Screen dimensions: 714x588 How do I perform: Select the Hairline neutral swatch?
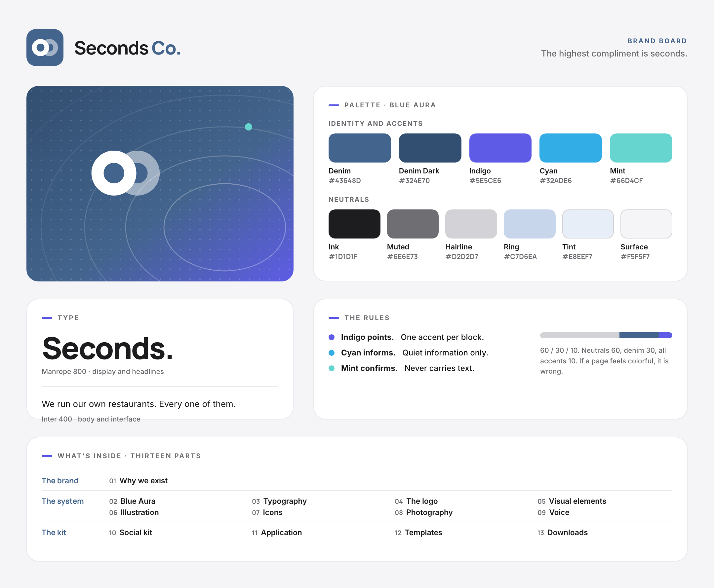471,224
